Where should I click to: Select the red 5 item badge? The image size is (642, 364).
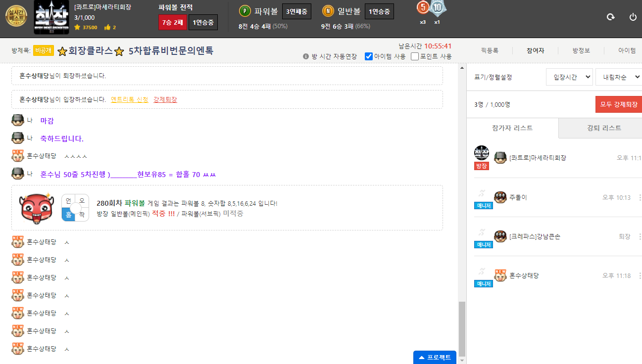423,8
